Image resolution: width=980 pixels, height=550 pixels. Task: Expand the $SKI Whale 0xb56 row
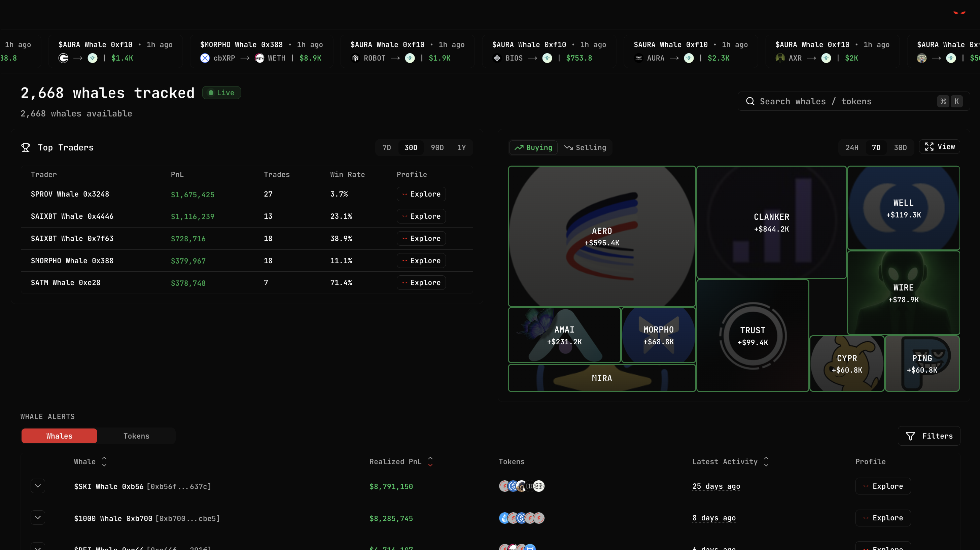[38, 486]
